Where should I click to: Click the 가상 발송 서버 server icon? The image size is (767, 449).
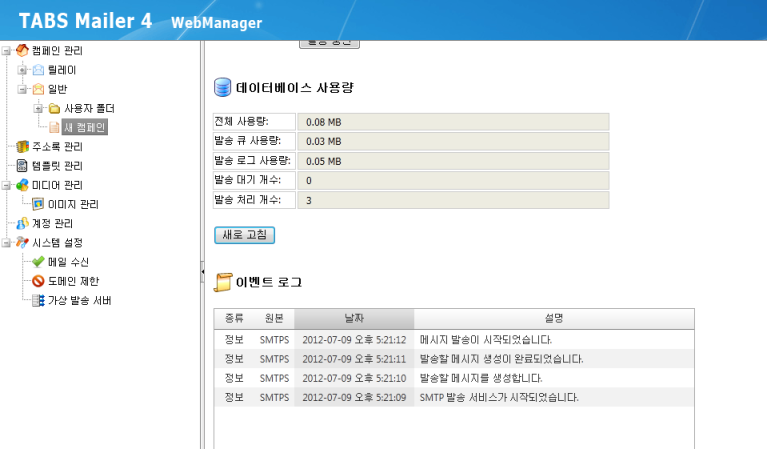click(39, 300)
